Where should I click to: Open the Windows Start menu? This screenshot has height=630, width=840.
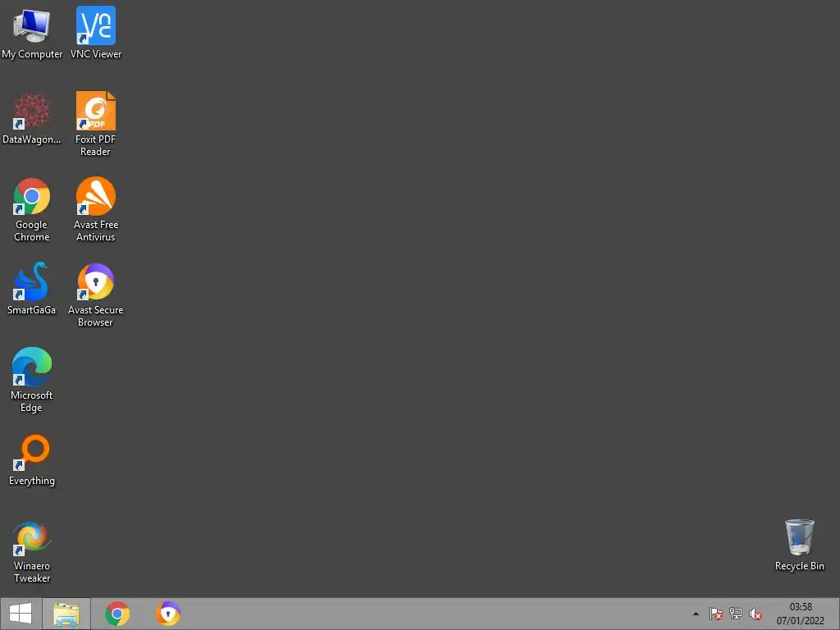click(x=21, y=614)
